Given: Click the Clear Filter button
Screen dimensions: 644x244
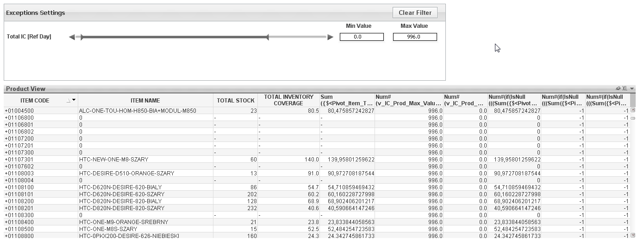Looking at the screenshot, I should pyautogui.click(x=415, y=13).
